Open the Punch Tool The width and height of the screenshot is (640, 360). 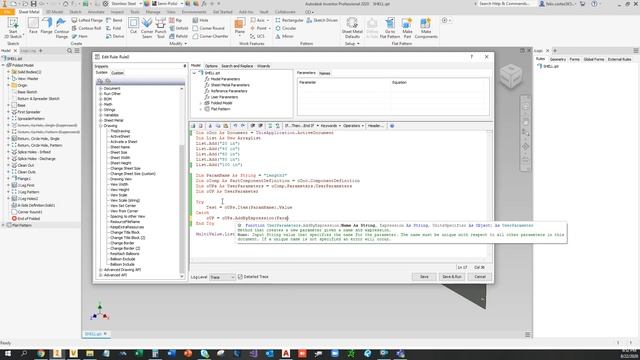click(161, 28)
